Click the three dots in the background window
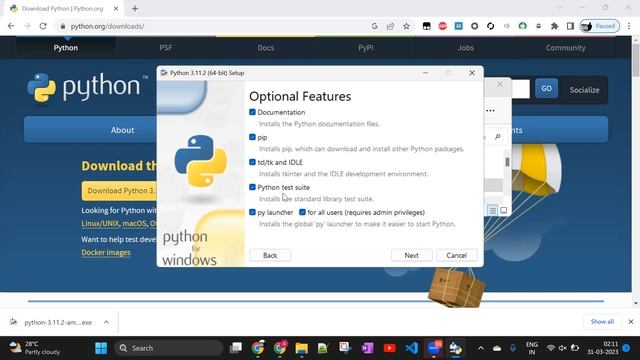Viewport: 640px width, 360px height. point(490,111)
